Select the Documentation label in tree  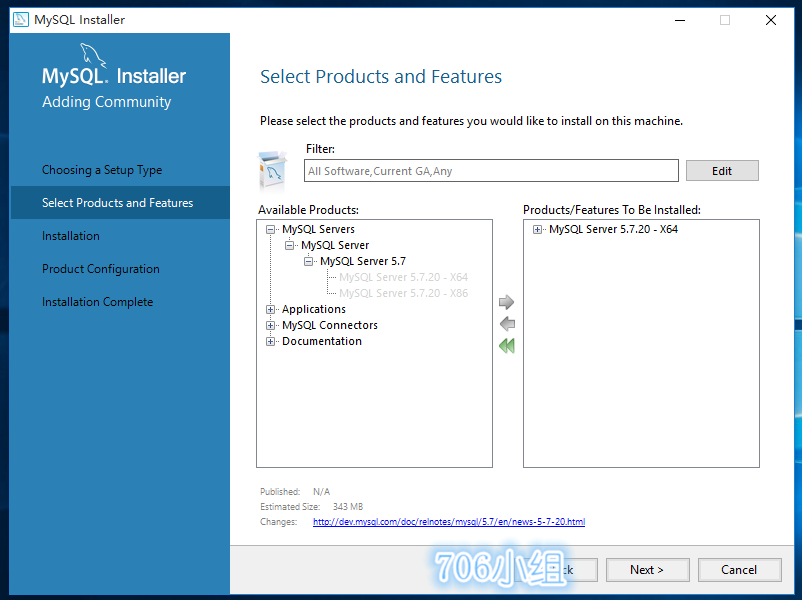(x=322, y=341)
